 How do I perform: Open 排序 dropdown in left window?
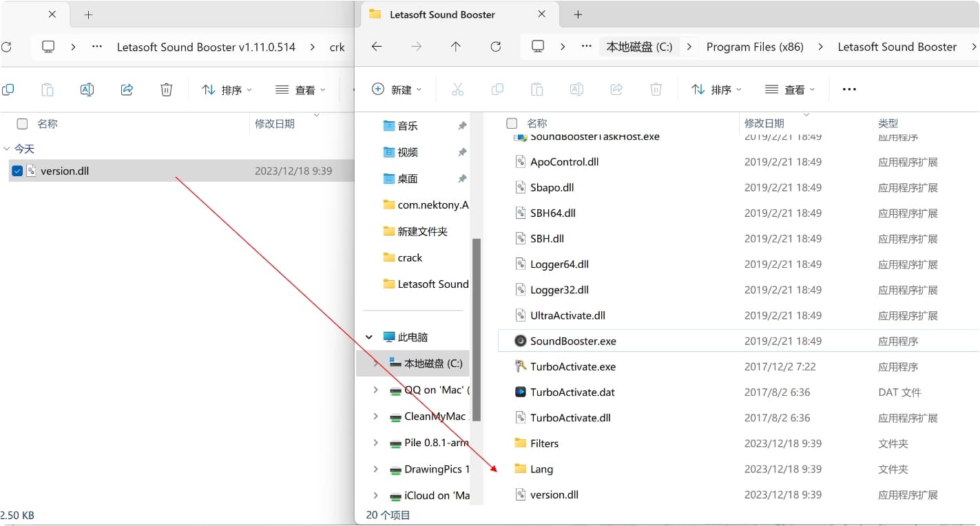tap(227, 90)
